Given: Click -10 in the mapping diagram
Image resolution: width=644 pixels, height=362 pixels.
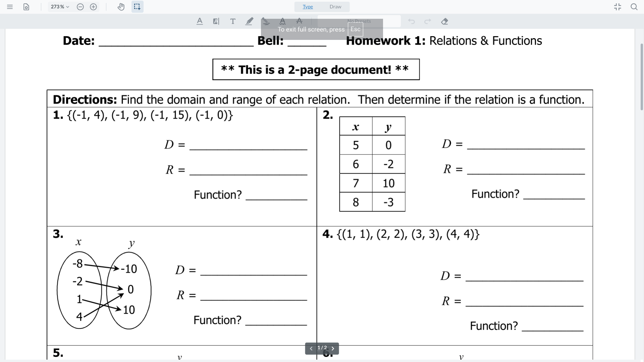Looking at the screenshot, I should click(x=129, y=269).
